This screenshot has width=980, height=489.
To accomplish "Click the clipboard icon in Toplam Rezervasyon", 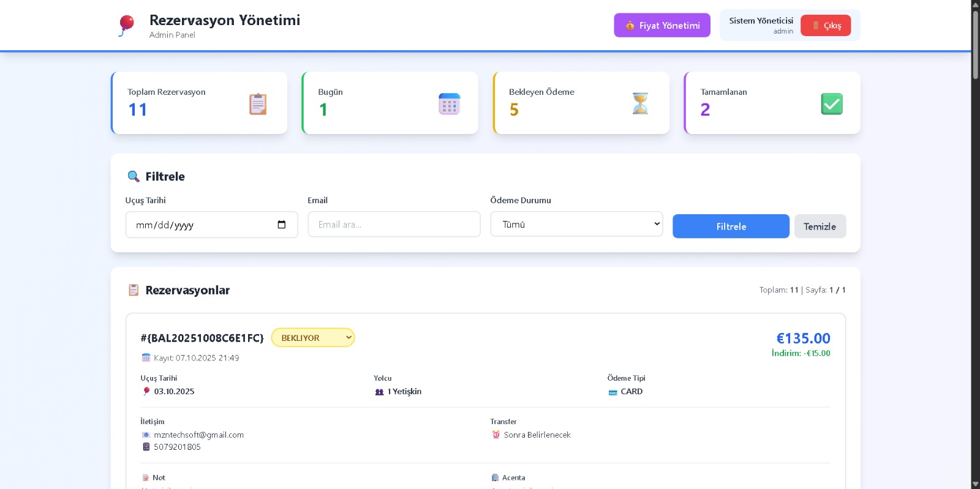I will pyautogui.click(x=258, y=104).
